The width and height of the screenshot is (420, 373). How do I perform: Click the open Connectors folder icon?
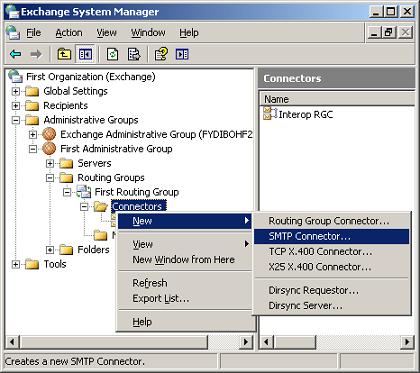pyautogui.click(x=101, y=207)
